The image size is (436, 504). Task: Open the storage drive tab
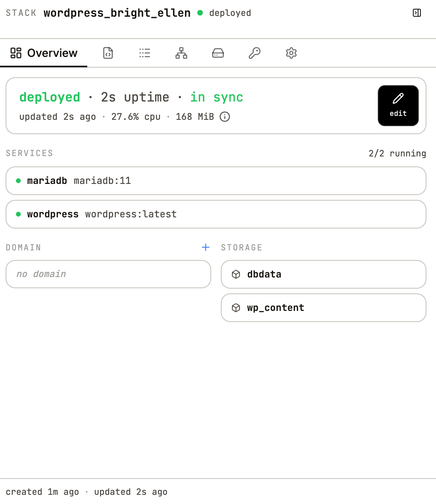click(x=218, y=53)
